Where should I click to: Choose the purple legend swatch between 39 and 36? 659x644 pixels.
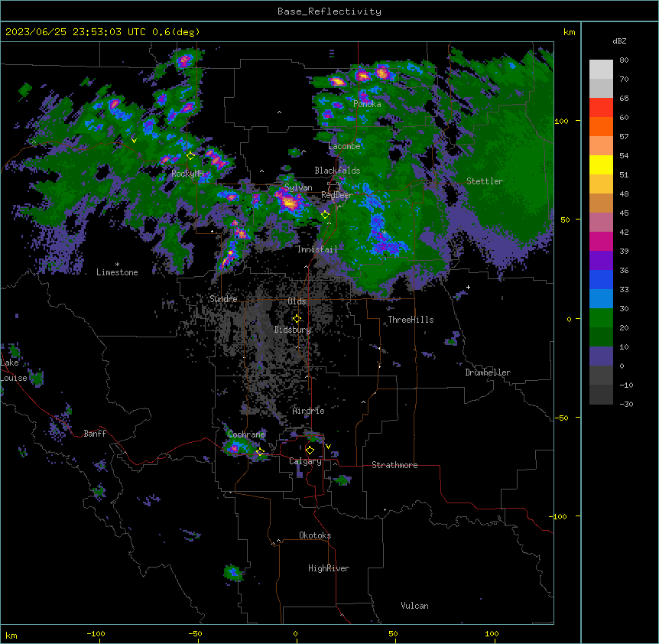601,261
